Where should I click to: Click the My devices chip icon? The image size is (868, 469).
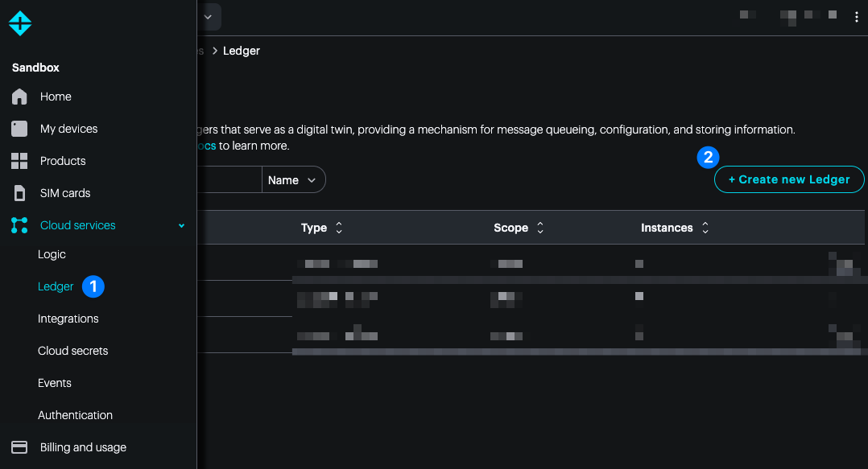point(19,129)
